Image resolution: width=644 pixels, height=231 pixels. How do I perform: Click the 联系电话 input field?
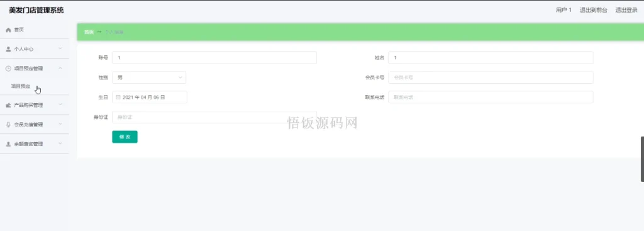pos(491,97)
